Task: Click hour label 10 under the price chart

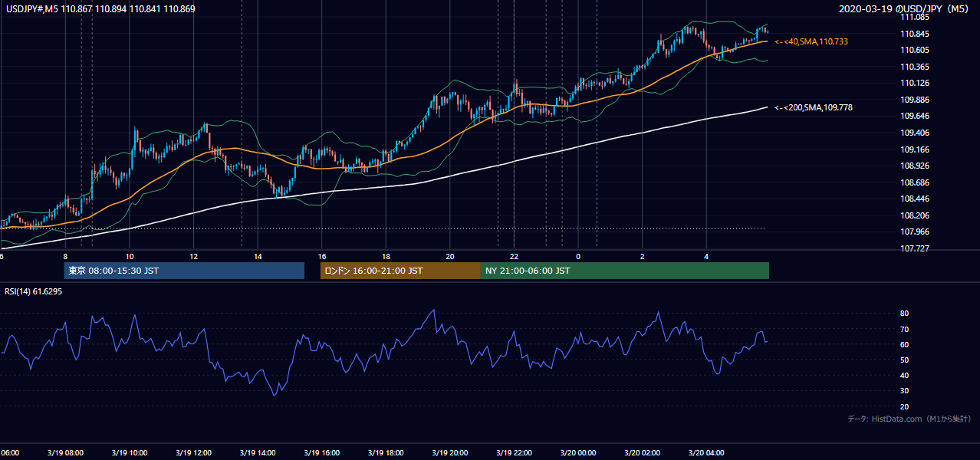Action: click(x=130, y=256)
